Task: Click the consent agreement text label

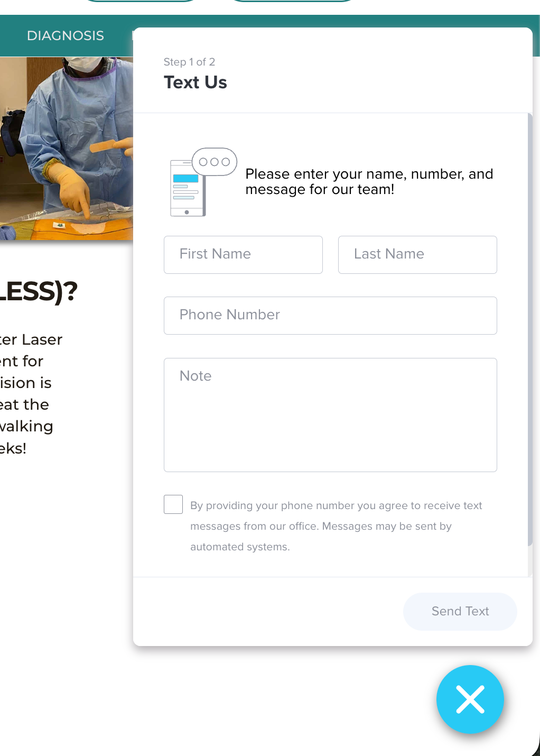Action: (336, 526)
